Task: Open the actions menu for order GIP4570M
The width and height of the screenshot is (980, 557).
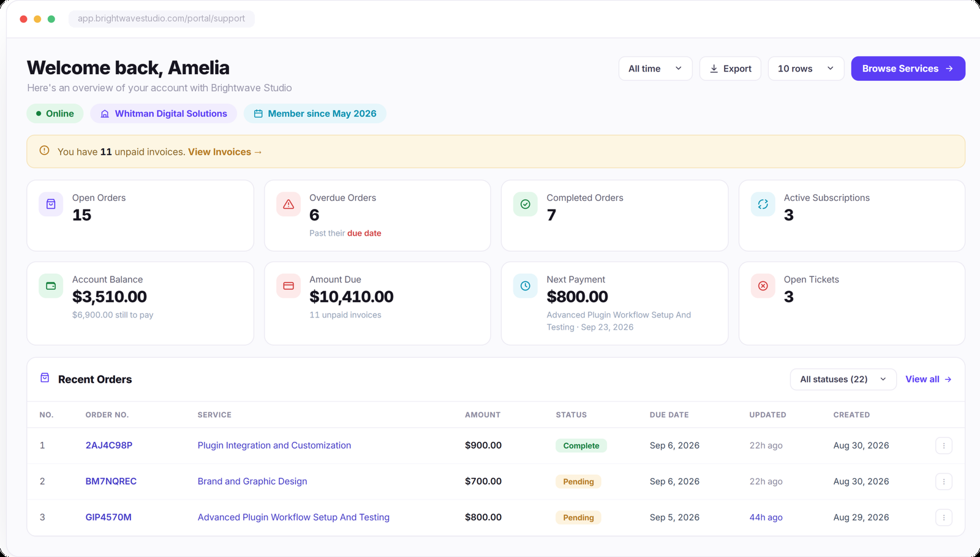Action: tap(944, 518)
